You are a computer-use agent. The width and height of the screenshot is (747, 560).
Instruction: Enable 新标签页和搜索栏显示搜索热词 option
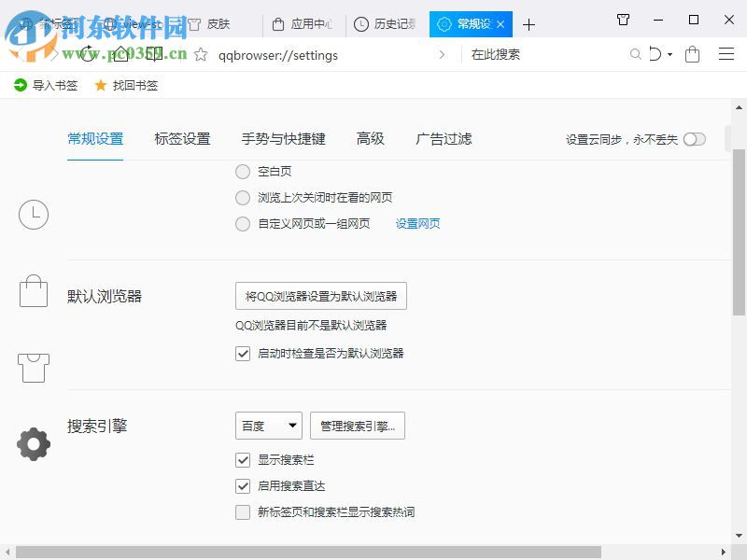click(243, 511)
